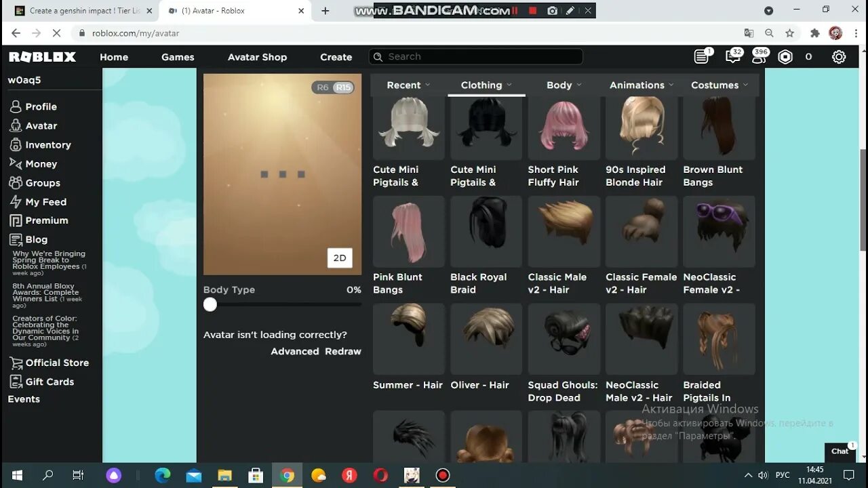The width and height of the screenshot is (868, 488).
Task: Click the Profile sidebar icon
Action: click(x=15, y=106)
